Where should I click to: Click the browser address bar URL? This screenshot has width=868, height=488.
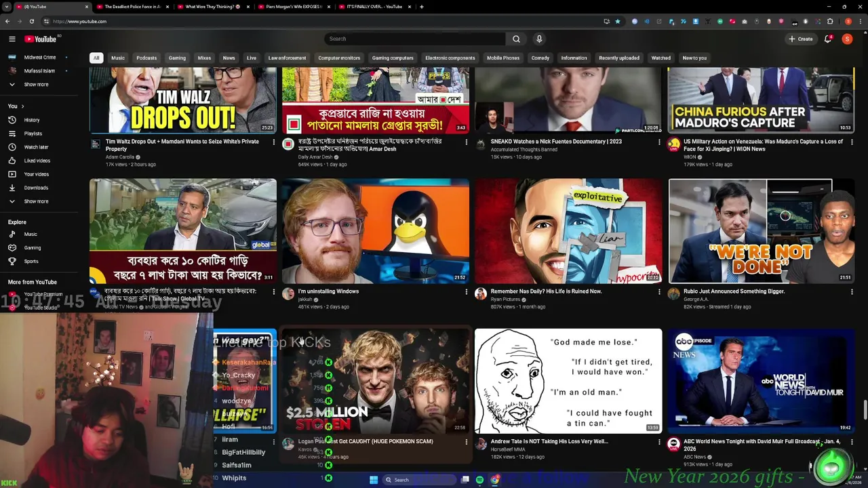point(79,21)
